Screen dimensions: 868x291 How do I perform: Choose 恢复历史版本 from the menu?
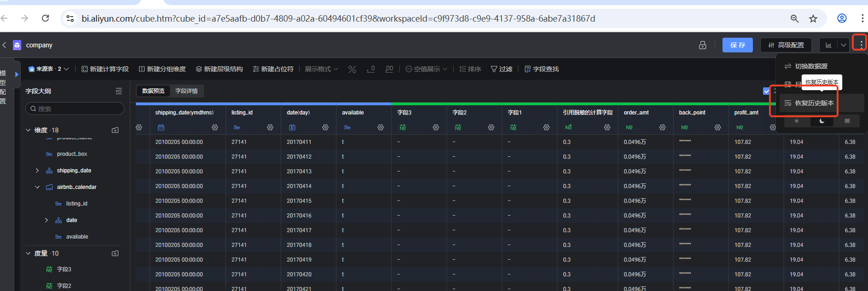pyautogui.click(x=814, y=103)
